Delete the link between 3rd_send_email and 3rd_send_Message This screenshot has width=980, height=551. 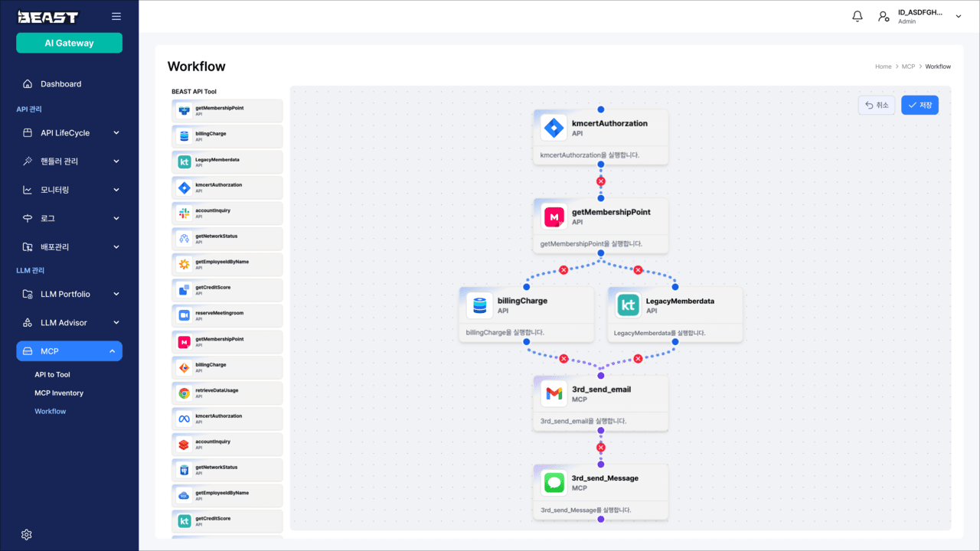point(601,448)
